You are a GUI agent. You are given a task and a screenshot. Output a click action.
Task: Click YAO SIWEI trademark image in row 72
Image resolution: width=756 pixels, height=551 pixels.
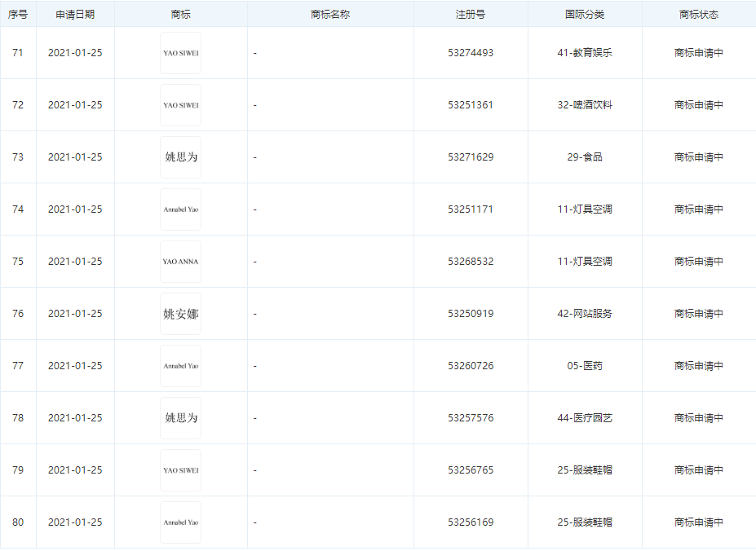pos(180,105)
